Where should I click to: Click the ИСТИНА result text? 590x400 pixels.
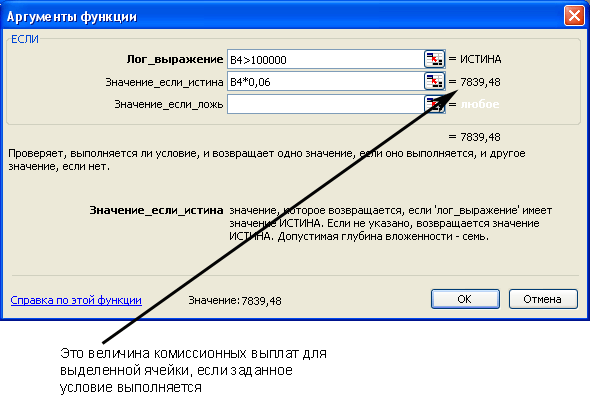pyautogui.click(x=481, y=59)
